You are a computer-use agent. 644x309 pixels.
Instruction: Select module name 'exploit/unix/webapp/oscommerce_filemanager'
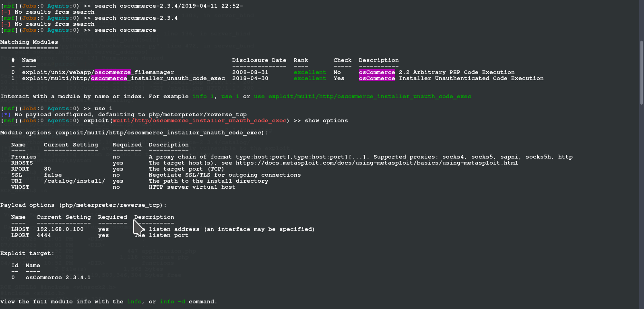point(98,72)
